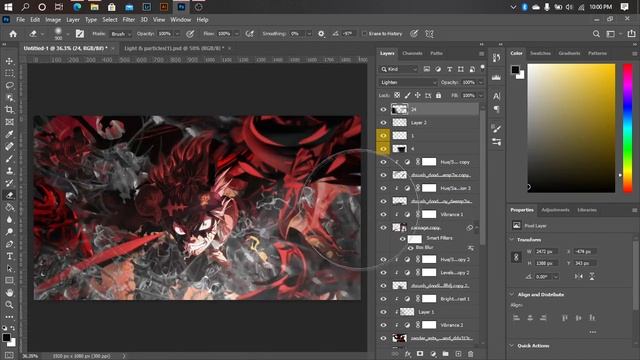Filter for adjustment layers icon

click(x=438, y=69)
